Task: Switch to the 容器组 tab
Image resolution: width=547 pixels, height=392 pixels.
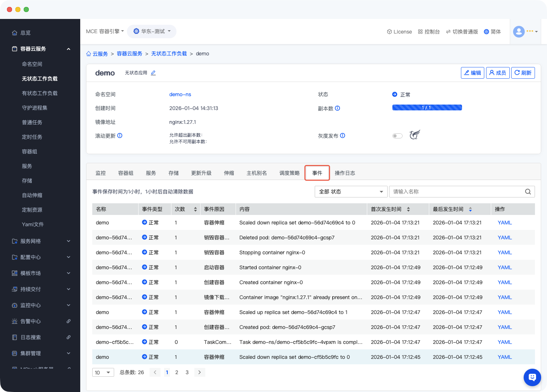Action: [125, 173]
